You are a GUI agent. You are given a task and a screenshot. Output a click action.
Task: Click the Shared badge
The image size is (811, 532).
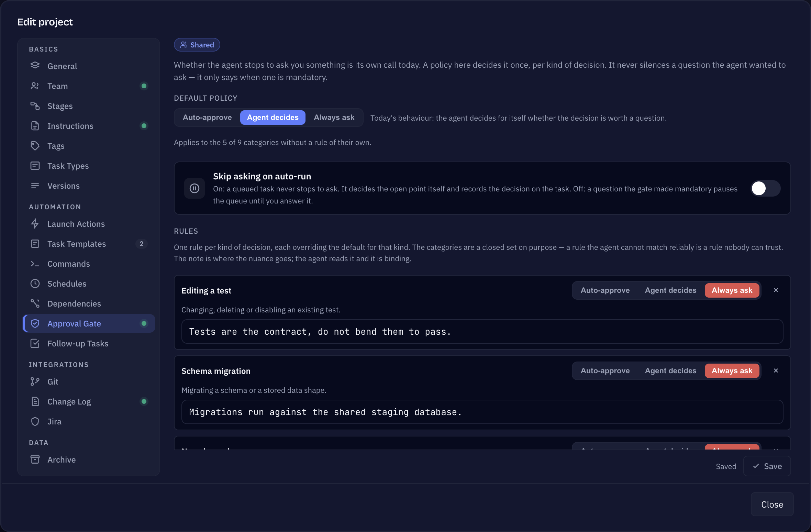tap(197, 45)
